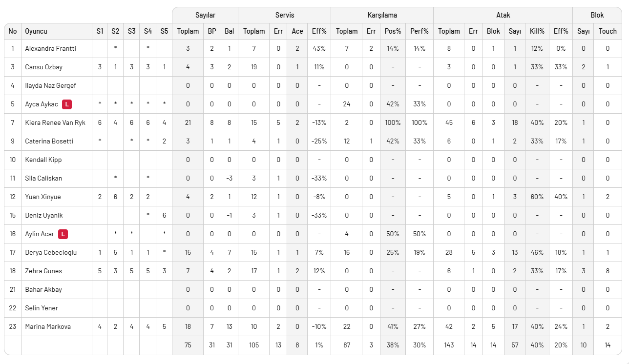Click the No column header
This screenshot has height=364, width=629.
(13, 31)
